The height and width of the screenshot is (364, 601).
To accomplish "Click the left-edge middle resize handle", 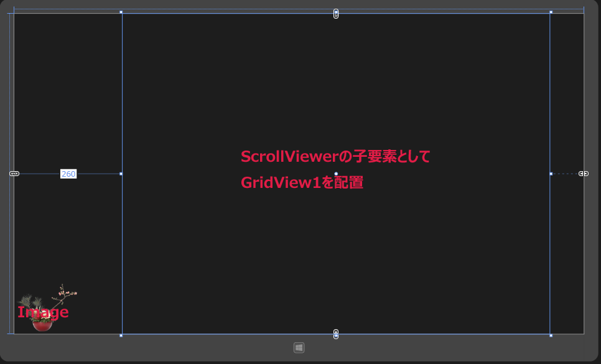I will pyautogui.click(x=121, y=174).
